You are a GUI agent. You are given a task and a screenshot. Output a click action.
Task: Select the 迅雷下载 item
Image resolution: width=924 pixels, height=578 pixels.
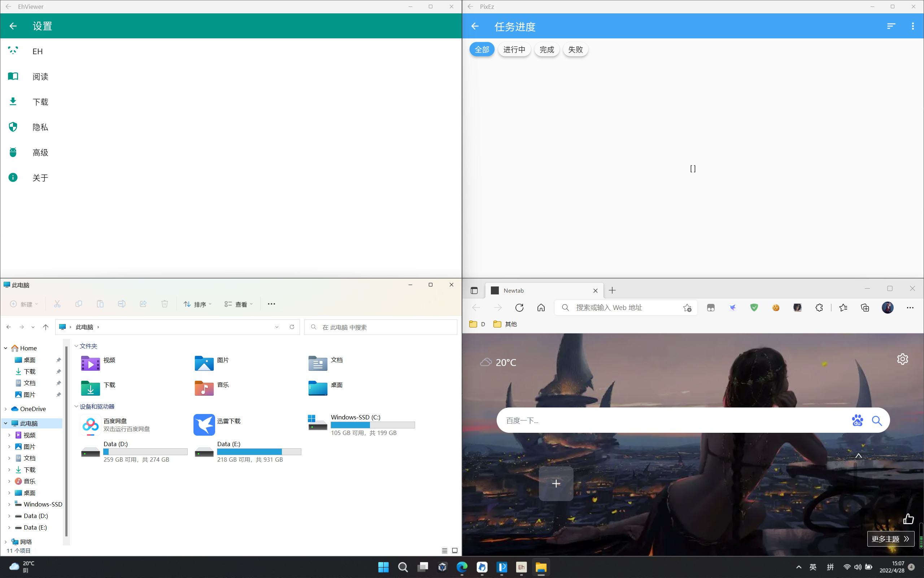tap(218, 424)
